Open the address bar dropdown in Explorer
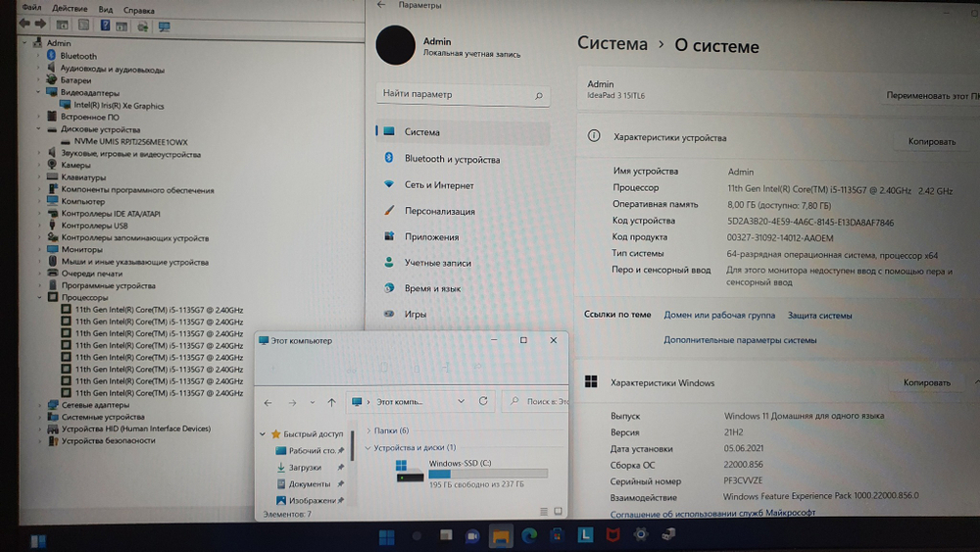Screen dimensions: 980x552 (x=461, y=401)
